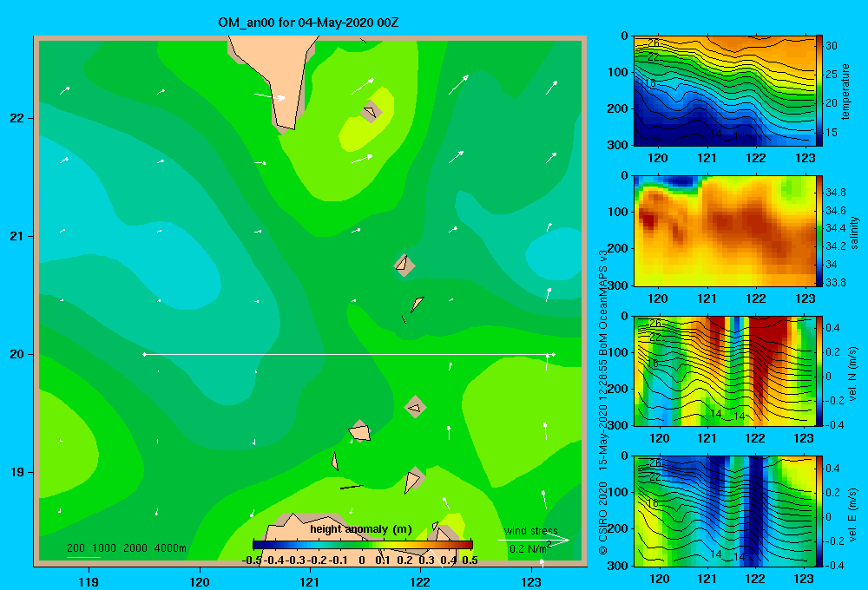Open the eastward velocity cross-section panel
The width and height of the screenshot is (868, 590).
(725, 511)
